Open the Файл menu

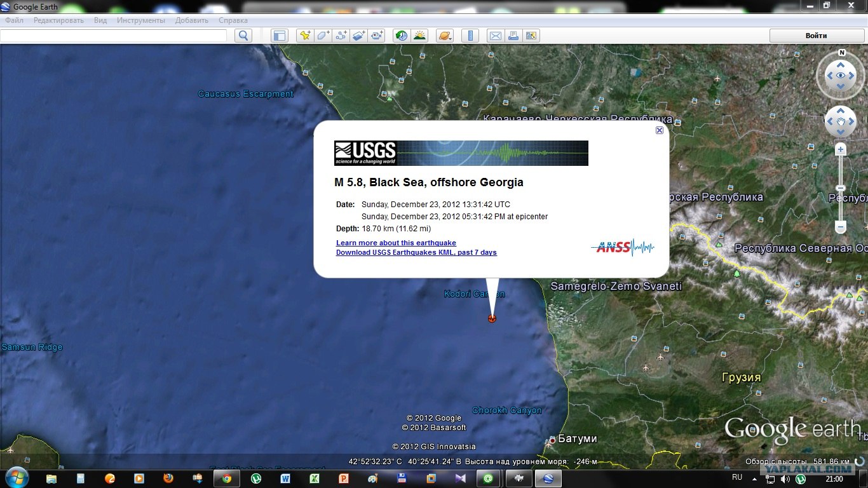coord(14,20)
